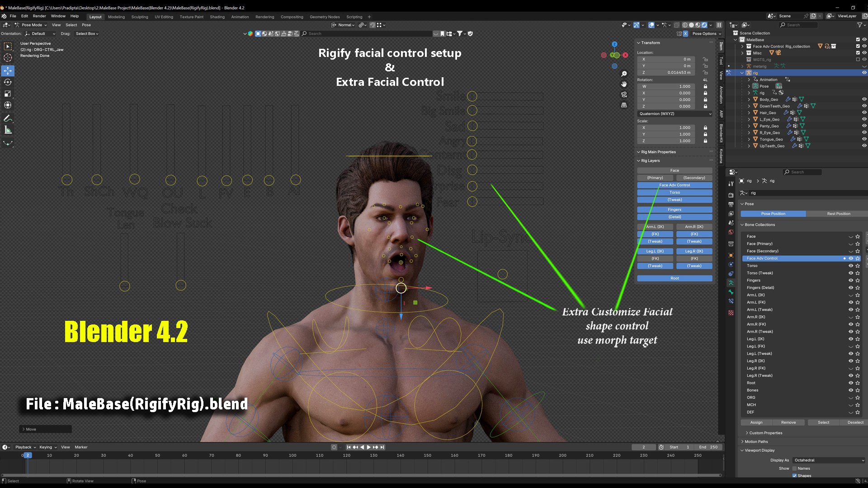
Task: Toggle visibility of Arm.L (IK) bone collection
Action: point(850,295)
